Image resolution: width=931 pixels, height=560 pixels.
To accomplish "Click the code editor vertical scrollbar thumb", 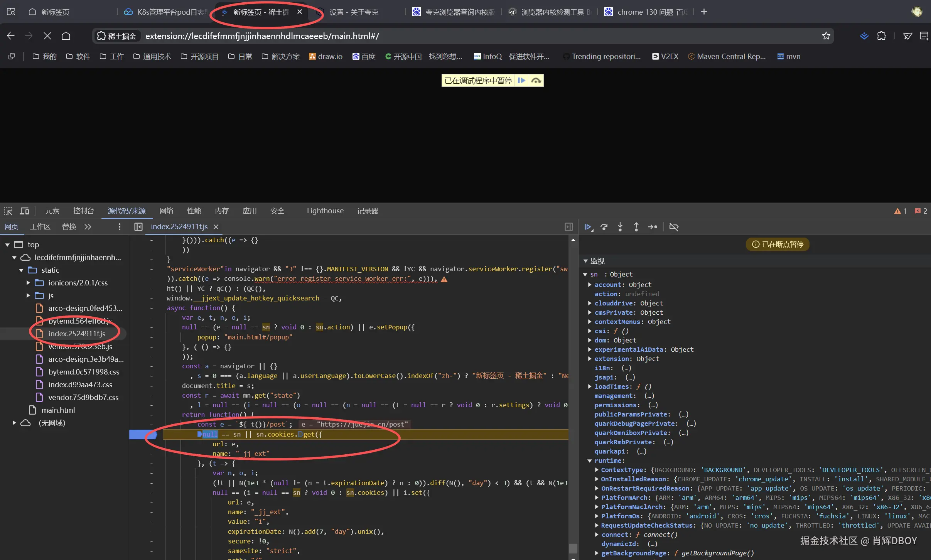I will pyautogui.click(x=573, y=548).
